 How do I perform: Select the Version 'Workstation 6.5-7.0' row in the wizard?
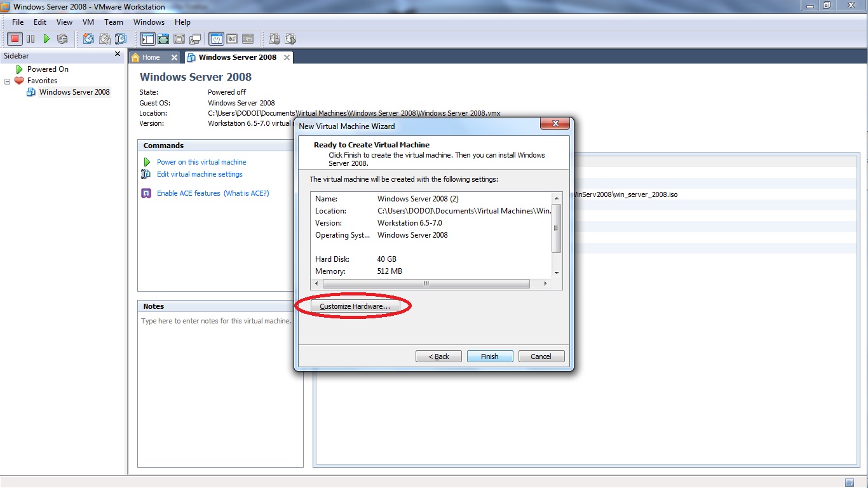pyautogui.click(x=431, y=223)
